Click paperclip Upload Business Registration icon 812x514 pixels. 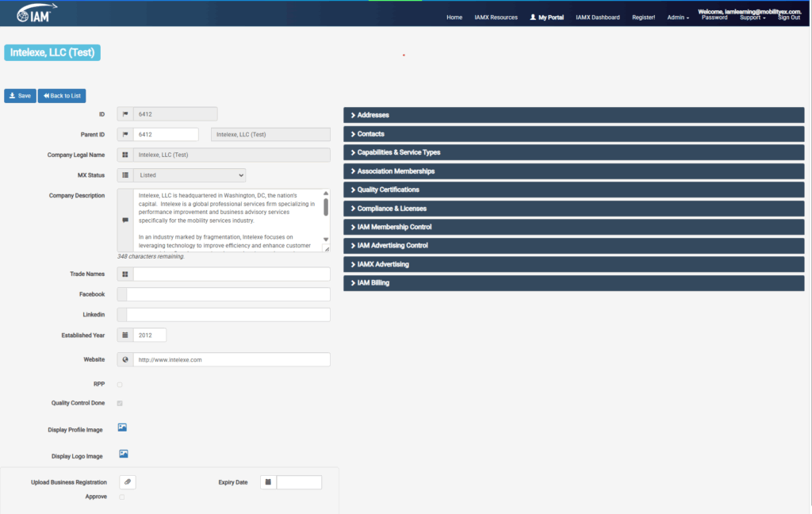128,482
